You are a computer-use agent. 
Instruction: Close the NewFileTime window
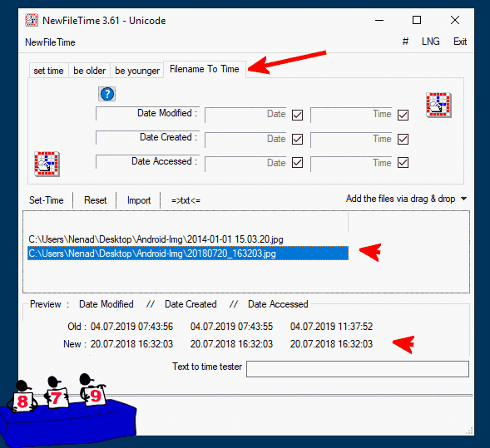(455, 20)
